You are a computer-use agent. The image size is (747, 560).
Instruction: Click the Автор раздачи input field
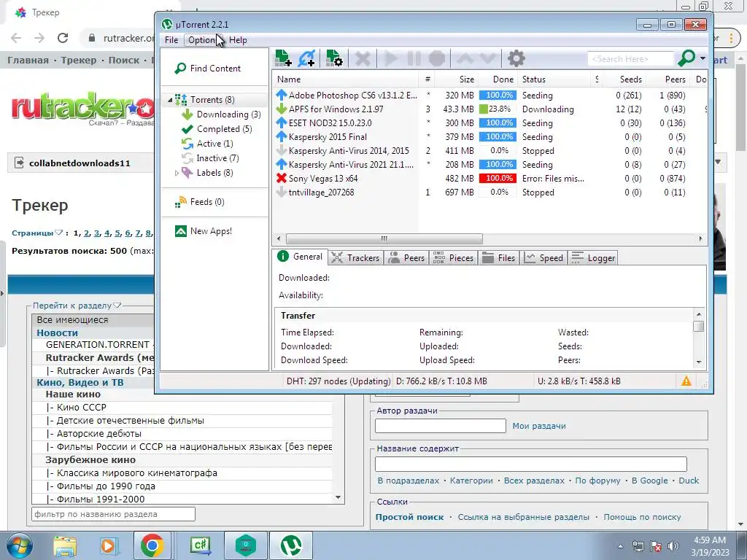440,426
